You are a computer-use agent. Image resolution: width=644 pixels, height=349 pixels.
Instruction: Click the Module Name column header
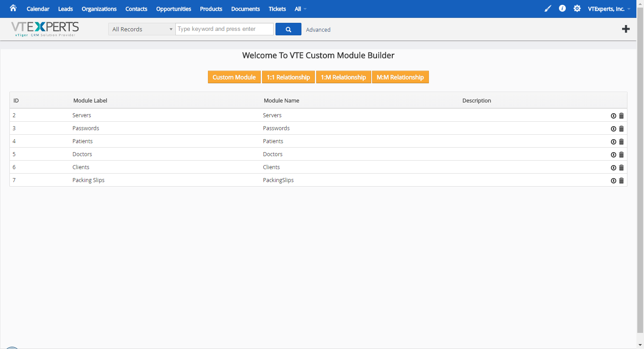tap(281, 101)
